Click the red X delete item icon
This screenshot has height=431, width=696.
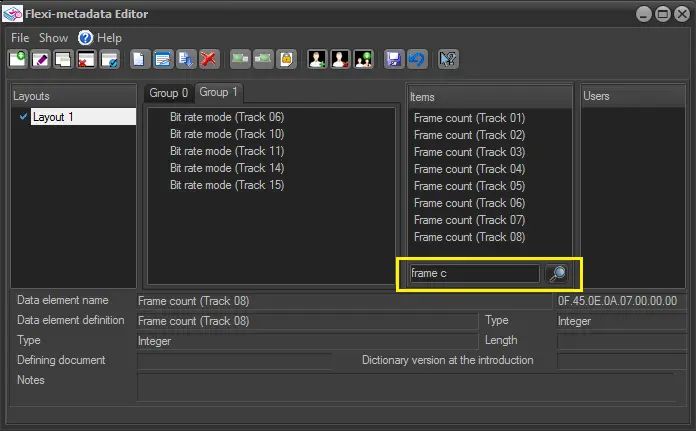(x=209, y=59)
